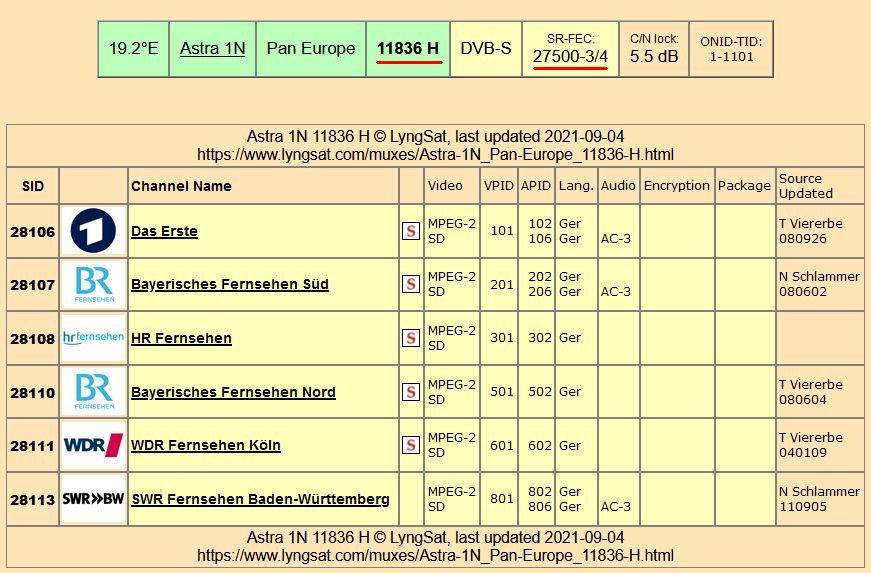Open the WDR Fernsehen Köln link
The height and width of the screenshot is (573, 871).
[x=205, y=445]
